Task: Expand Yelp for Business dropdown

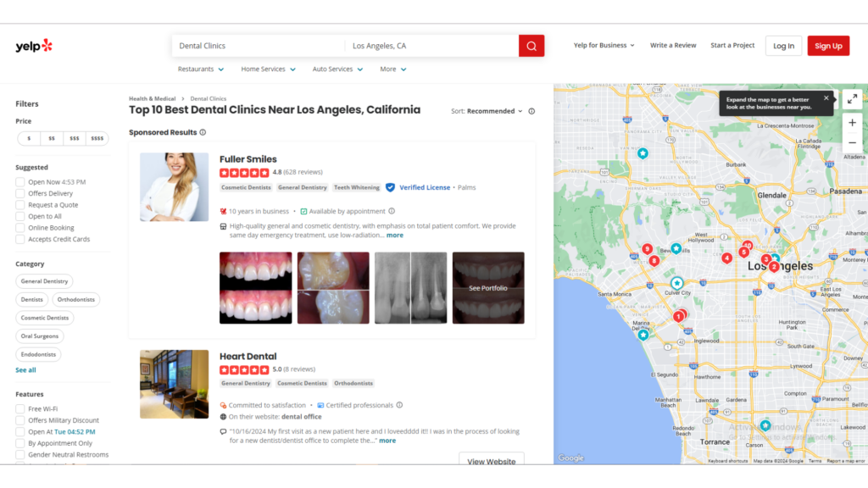Action: 604,46
